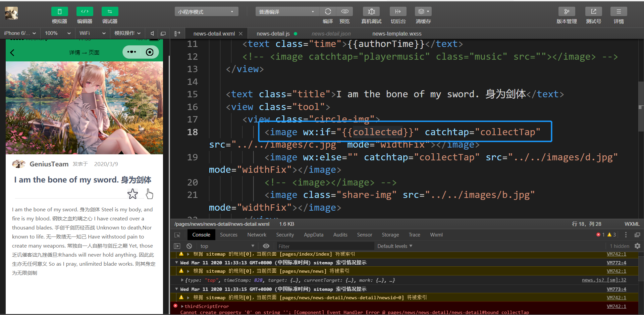644x315 pixels.
Task: Expand the logged tap event object
Action: pyautogui.click(x=182, y=280)
